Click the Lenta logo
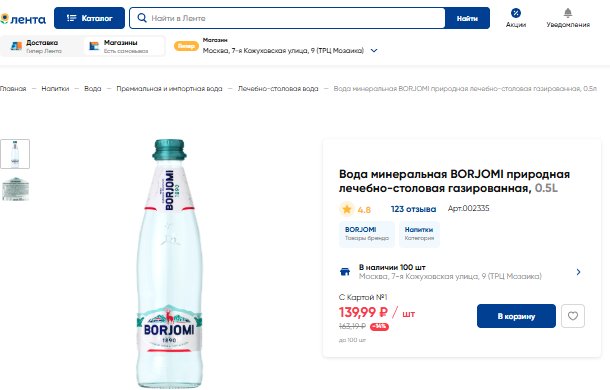Image resolution: width=610 pixels, height=390 pixels. (23, 19)
